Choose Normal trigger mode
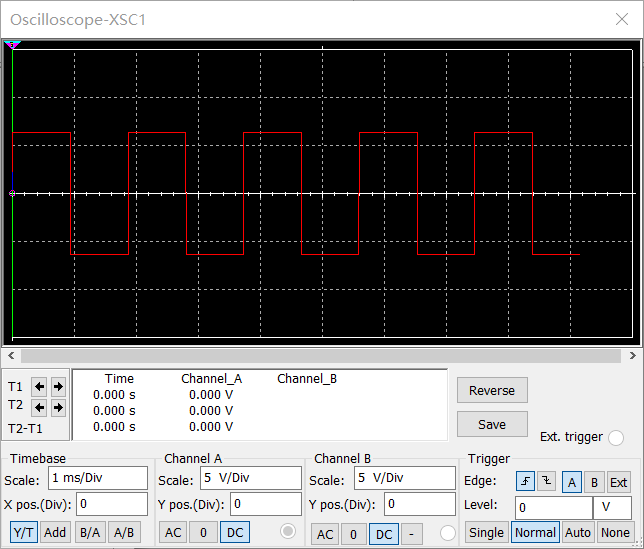The image size is (644, 549). tap(535, 532)
